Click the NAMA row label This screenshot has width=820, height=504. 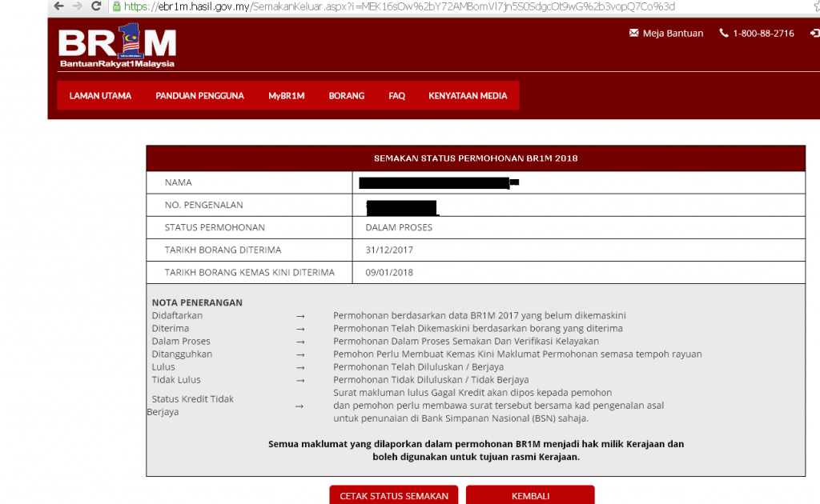179,182
